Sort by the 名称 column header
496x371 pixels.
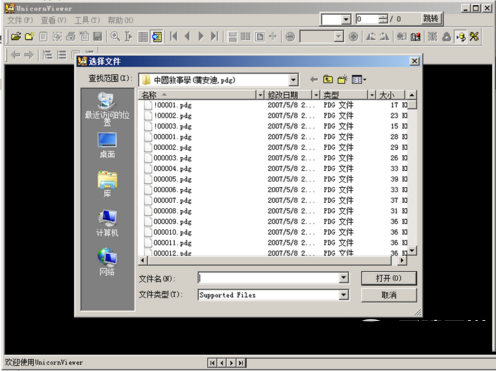(198, 95)
